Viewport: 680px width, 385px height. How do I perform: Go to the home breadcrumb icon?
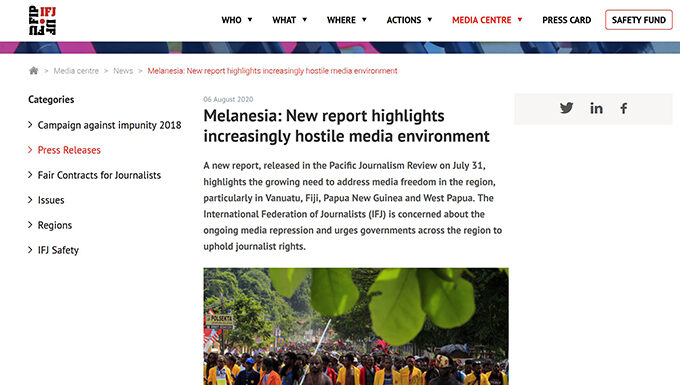coord(33,71)
